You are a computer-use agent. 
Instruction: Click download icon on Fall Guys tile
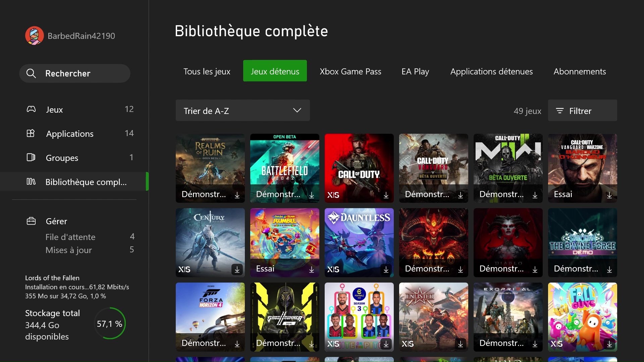tap(609, 344)
